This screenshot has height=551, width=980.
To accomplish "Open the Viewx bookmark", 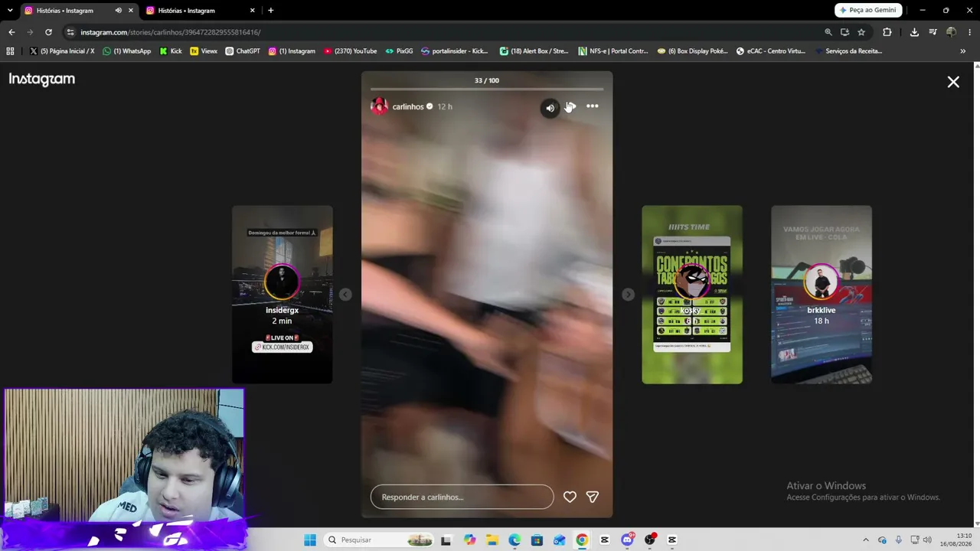I will point(204,51).
